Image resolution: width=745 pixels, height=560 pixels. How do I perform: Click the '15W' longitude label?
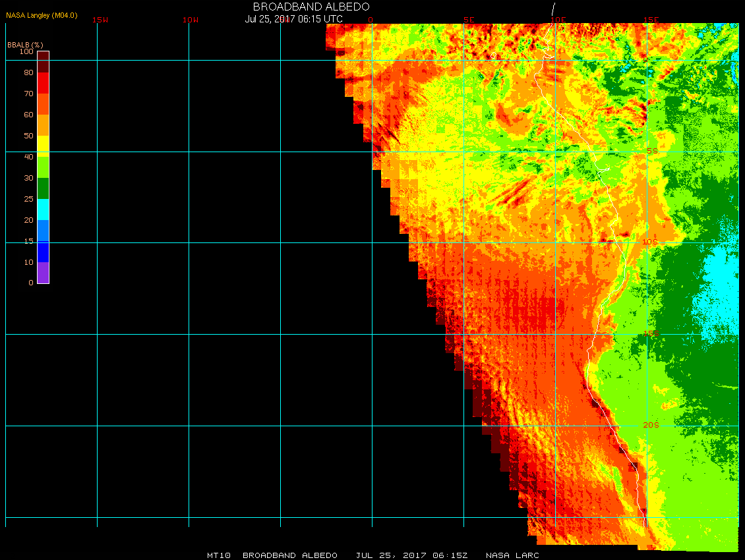100,20
